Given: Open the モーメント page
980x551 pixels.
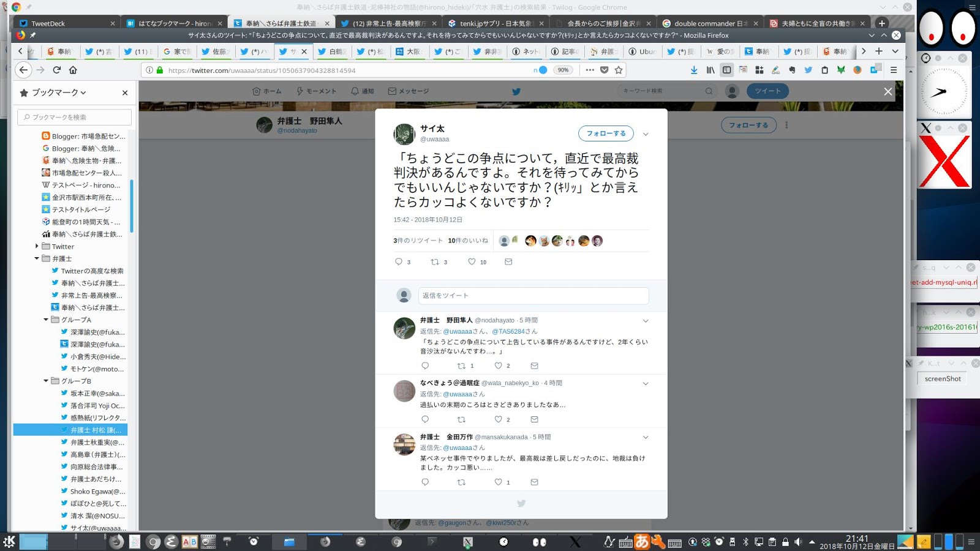Looking at the screenshot, I should [316, 91].
